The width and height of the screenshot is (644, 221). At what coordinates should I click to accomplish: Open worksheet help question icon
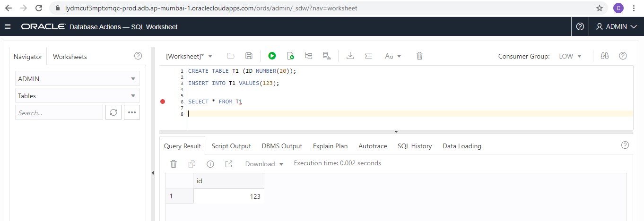coord(623,56)
